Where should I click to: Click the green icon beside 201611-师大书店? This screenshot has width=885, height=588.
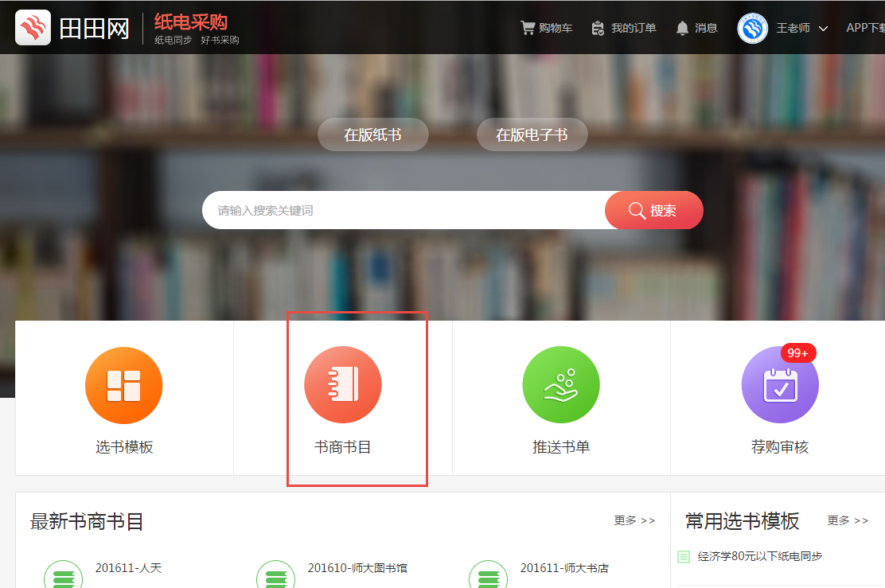click(488, 574)
